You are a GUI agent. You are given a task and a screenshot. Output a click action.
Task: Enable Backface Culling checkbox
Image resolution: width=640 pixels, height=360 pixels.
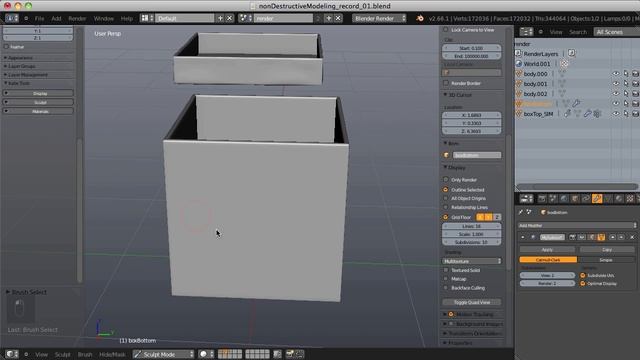pyautogui.click(x=446, y=288)
